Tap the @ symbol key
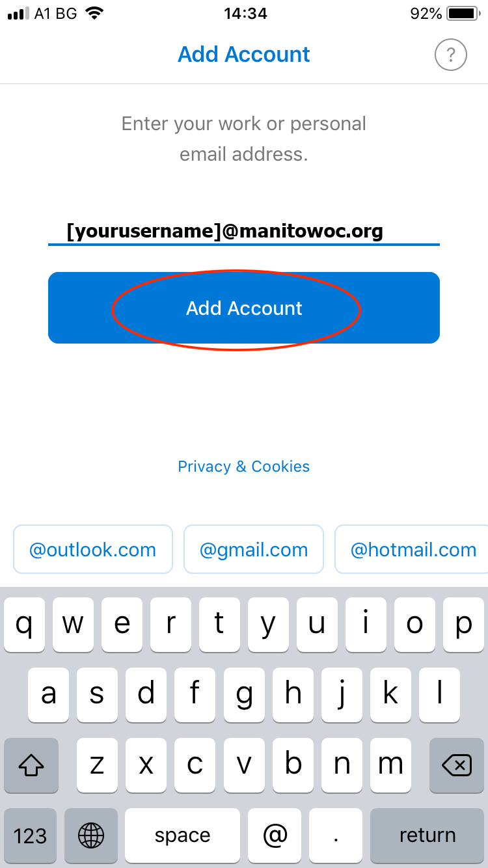 pos(275,835)
